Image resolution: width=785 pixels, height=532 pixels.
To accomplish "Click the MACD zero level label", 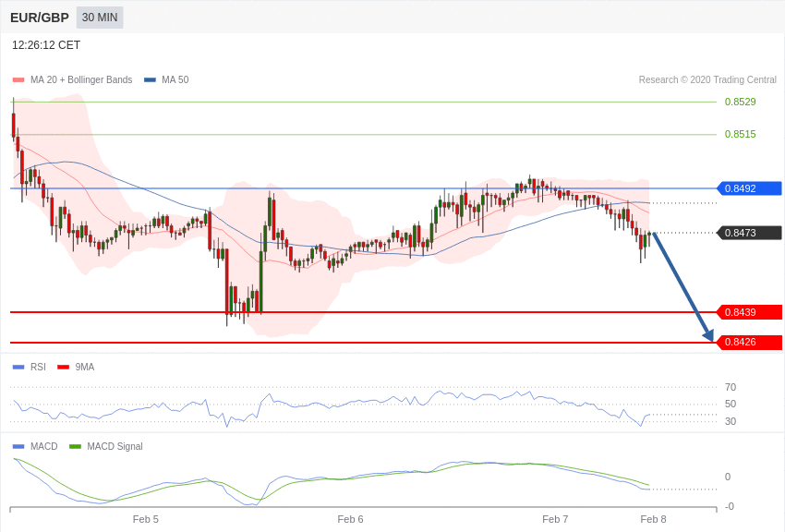I will point(728,477).
